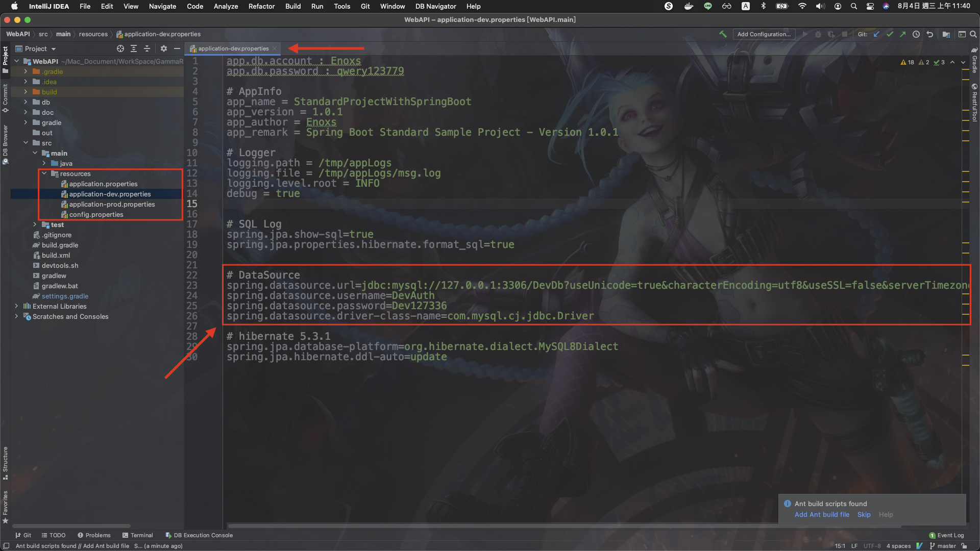Open the Gradle tool window stripe

coord(974,60)
